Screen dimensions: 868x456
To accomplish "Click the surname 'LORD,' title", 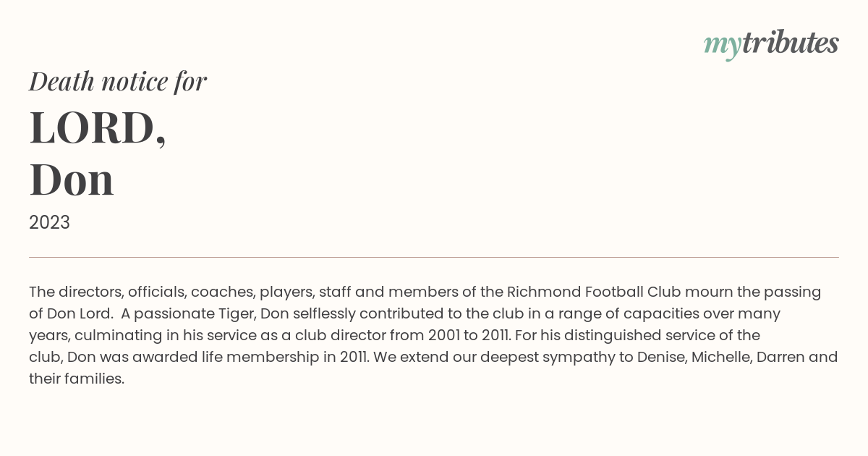I will click(x=98, y=128).
